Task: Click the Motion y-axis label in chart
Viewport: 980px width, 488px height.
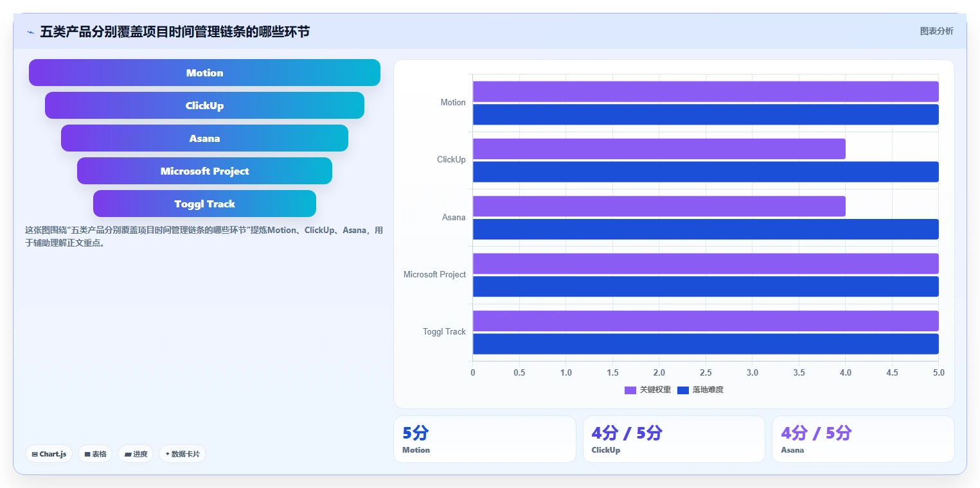Action: [x=453, y=103]
